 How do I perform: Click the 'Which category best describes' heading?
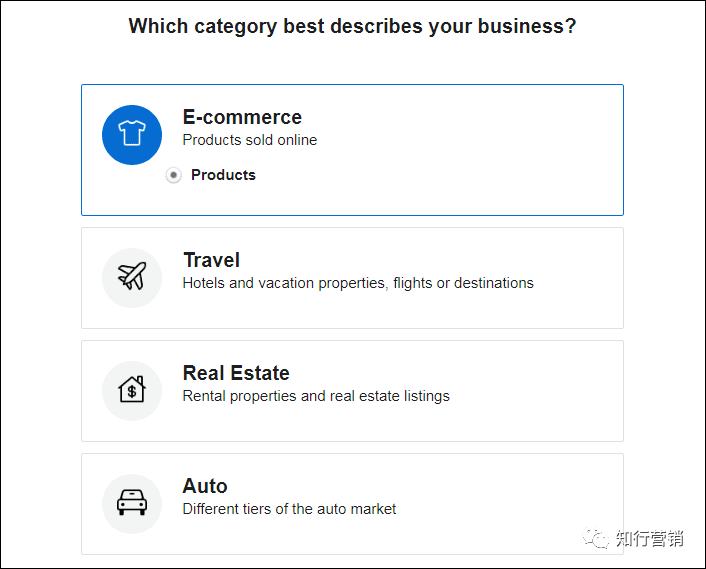352,26
